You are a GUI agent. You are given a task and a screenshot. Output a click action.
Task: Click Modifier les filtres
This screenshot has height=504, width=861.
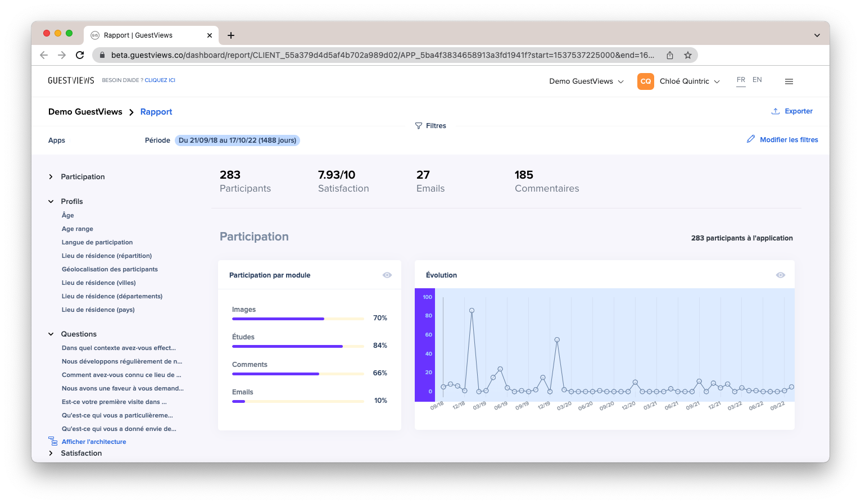click(789, 140)
